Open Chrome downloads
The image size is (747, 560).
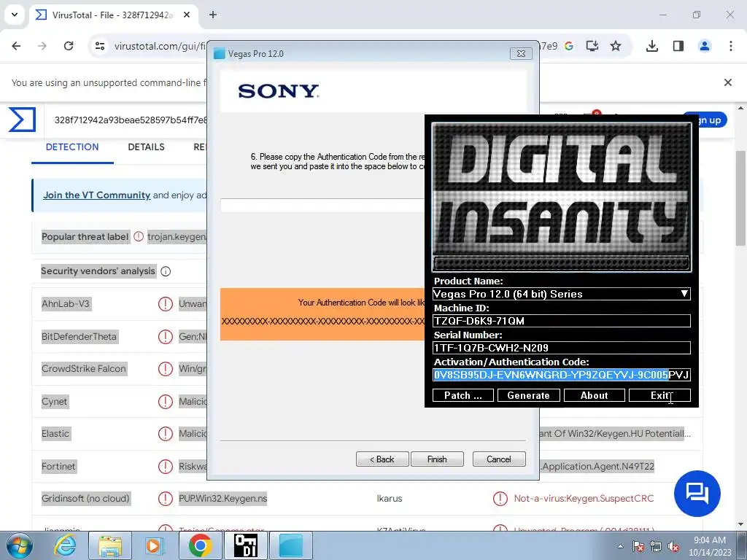pyautogui.click(x=652, y=46)
